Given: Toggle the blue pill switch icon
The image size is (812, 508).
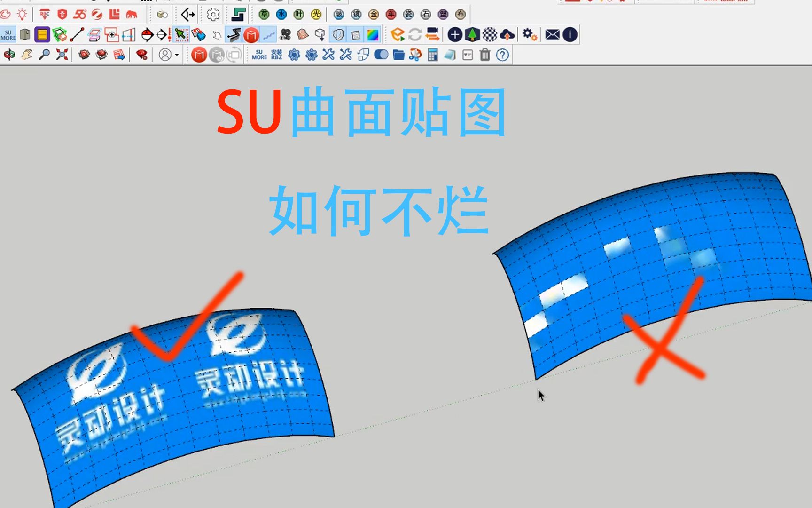Looking at the screenshot, I should click(381, 55).
